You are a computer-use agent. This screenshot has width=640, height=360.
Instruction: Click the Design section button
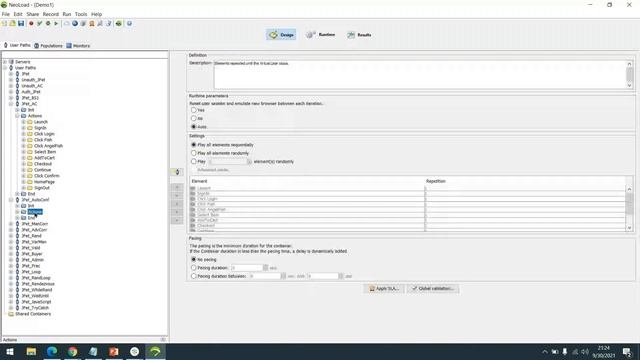click(x=281, y=35)
